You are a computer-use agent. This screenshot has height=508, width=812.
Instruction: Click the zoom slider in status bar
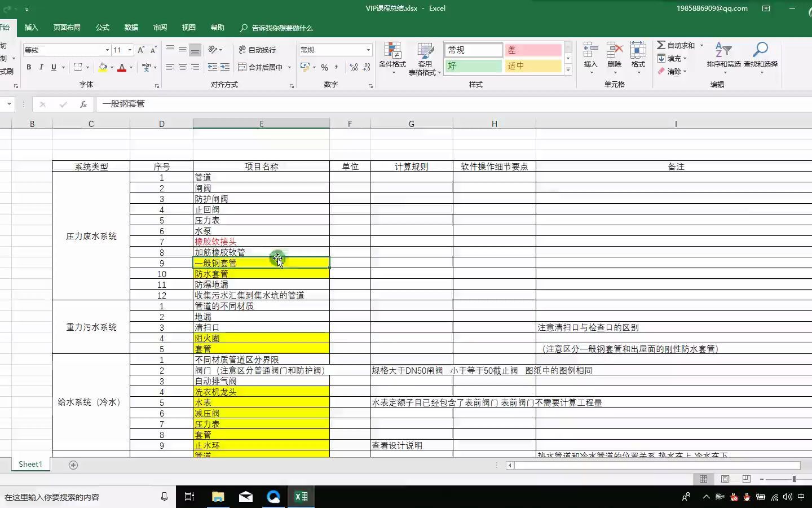(x=793, y=479)
